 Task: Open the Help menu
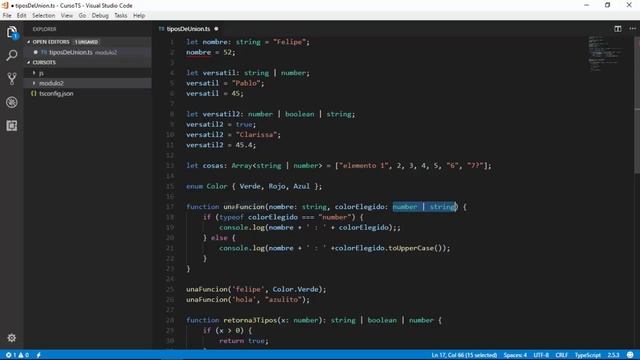click(139, 16)
